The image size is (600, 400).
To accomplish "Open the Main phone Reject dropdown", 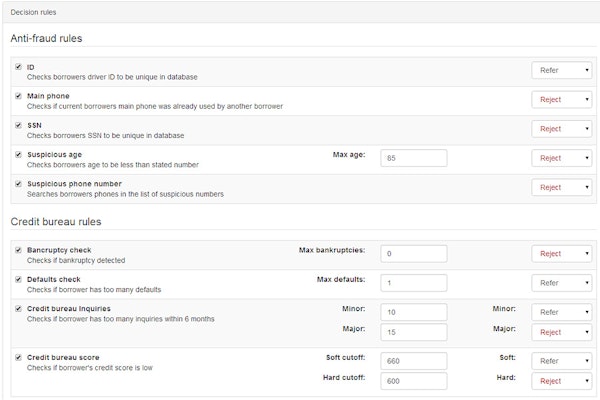I will (x=562, y=100).
